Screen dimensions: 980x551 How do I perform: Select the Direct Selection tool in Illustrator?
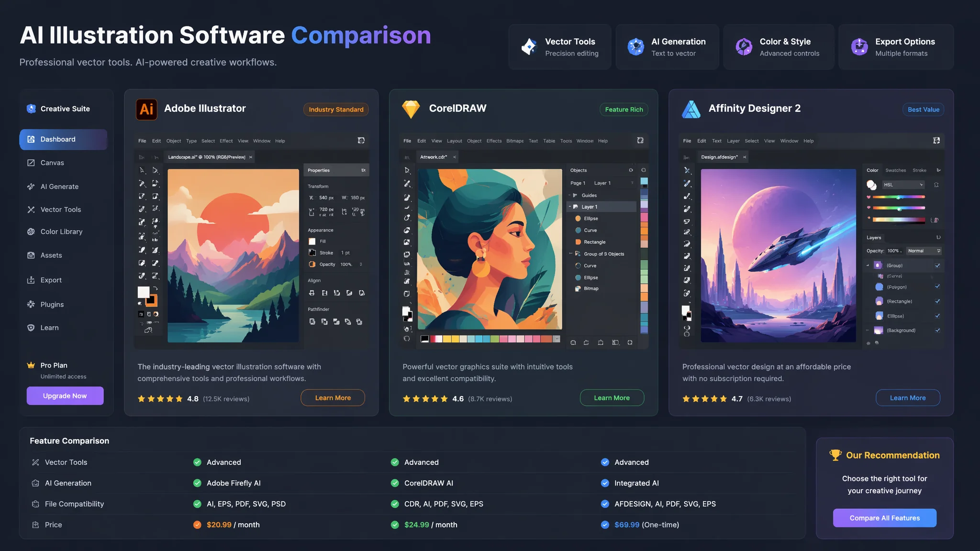[155, 170]
